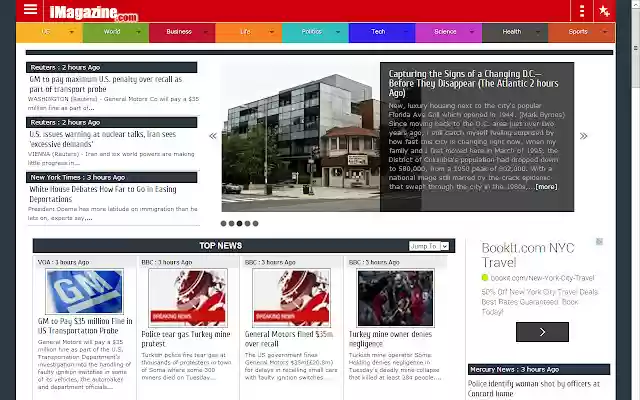Viewport: 640px width, 400px height.
Task: Expand the Health category dropdown arrow
Action: pyautogui.click(x=538, y=32)
